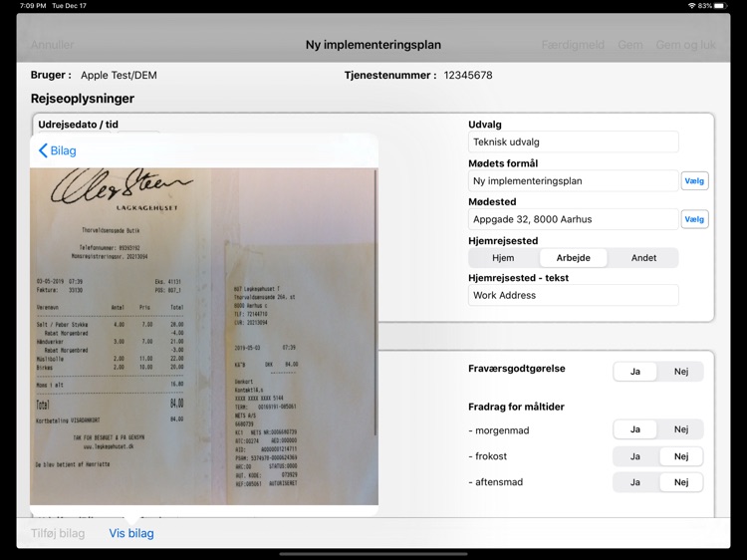Tap the receipt image scrollbar
747x560 pixels.
pos(375,303)
